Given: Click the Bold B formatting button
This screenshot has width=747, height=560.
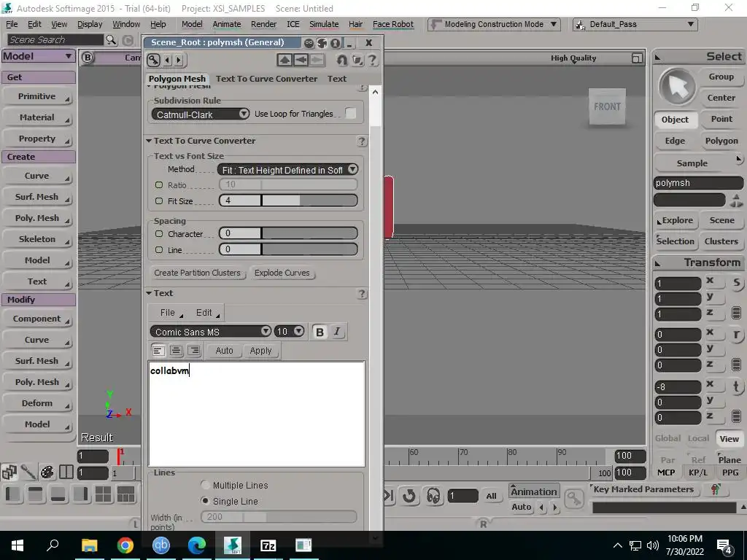Looking at the screenshot, I should pyautogui.click(x=320, y=332).
